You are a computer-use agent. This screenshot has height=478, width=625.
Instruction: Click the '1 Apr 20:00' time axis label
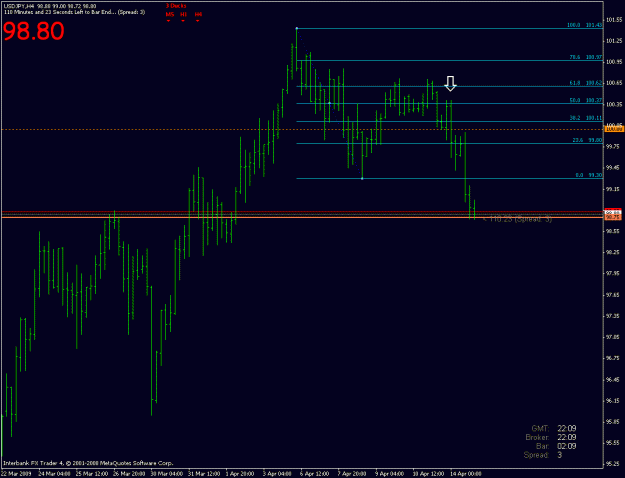click(240, 474)
